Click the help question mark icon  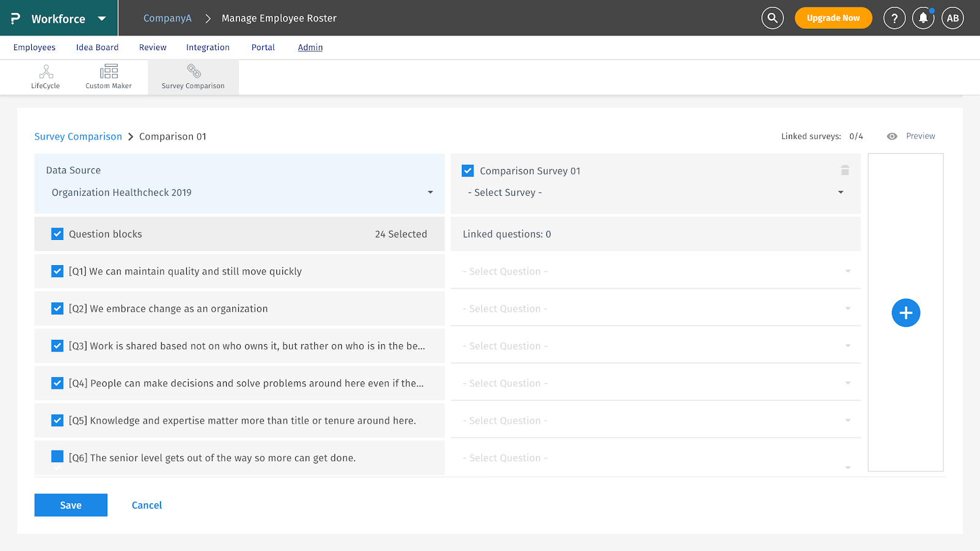pos(894,18)
